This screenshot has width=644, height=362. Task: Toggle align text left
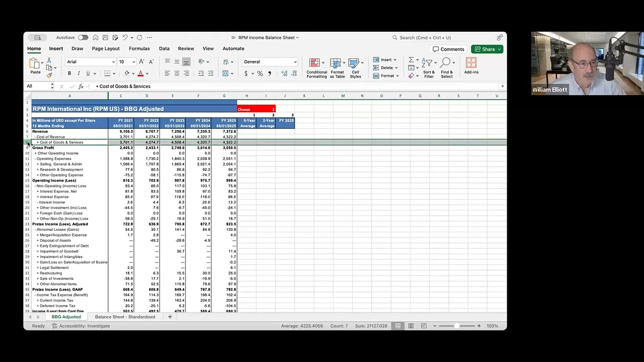click(x=167, y=73)
